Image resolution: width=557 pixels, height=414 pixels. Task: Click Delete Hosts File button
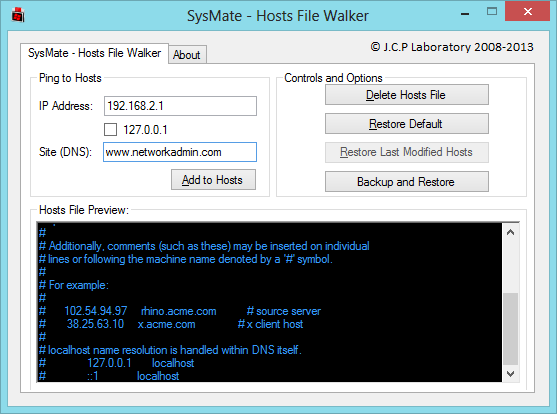tap(407, 95)
